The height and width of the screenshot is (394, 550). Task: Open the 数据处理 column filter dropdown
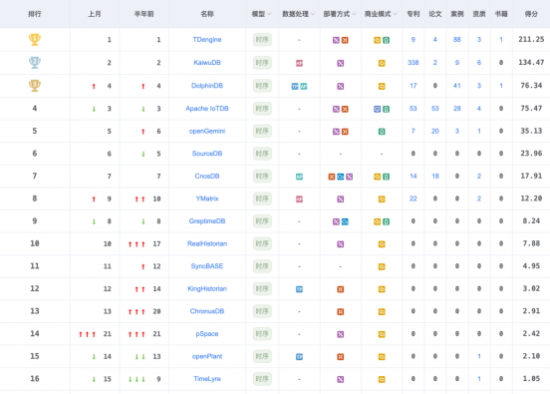pyautogui.click(x=313, y=14)
